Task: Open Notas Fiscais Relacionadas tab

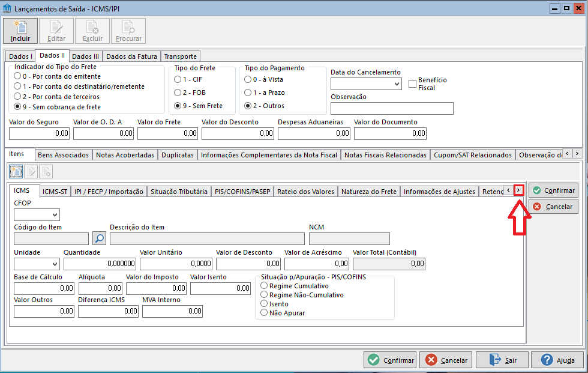Action: click(385, 155)
